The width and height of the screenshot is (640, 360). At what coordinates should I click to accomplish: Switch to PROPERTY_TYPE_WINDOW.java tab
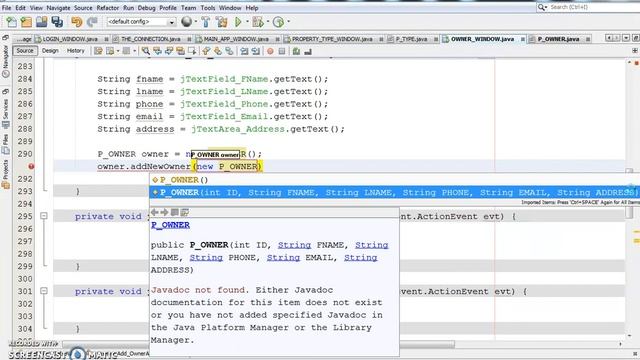(x=331, y=39)
